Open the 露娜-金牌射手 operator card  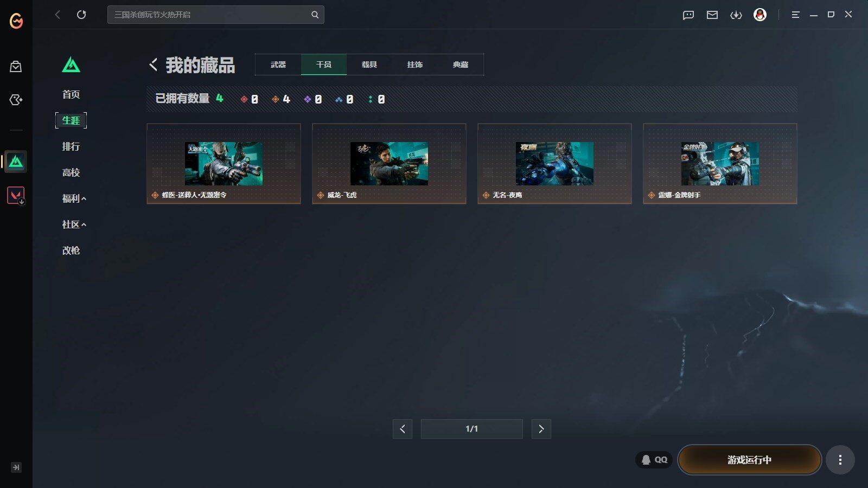(720, 164)
